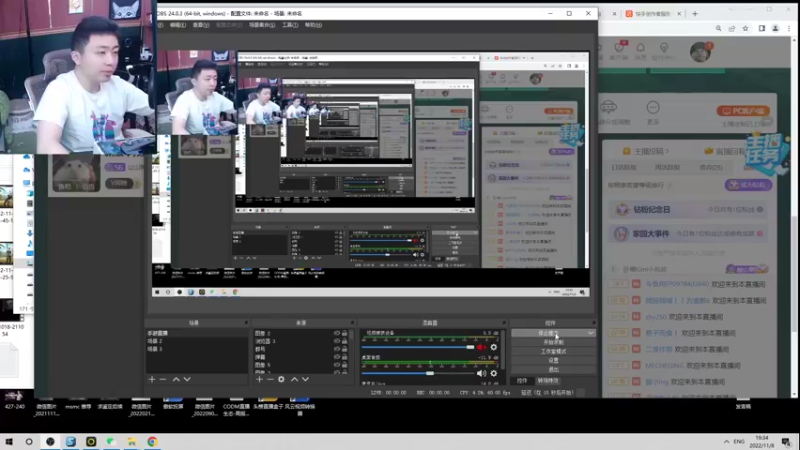800x450 pixels.
Task: Toggle visibility eye for source 浏览器 3
Action: pyautogui.click(x=337, y=341)
